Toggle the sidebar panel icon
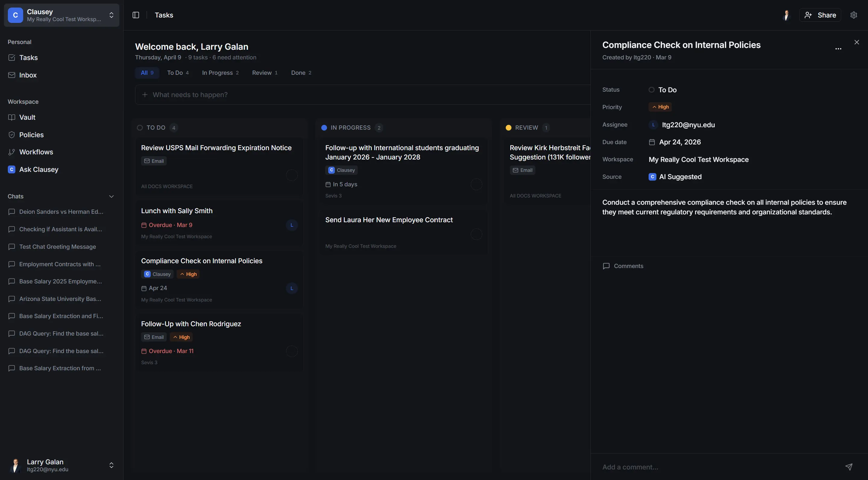 click(x=136, y=15)
